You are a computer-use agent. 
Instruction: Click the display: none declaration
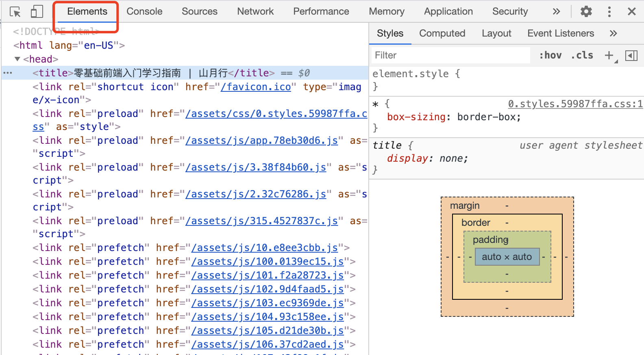(427, 158)
